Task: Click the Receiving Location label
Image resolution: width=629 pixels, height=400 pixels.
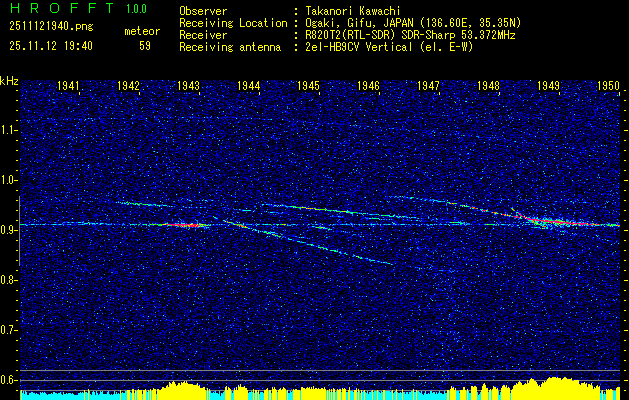Action: [233, 23]
